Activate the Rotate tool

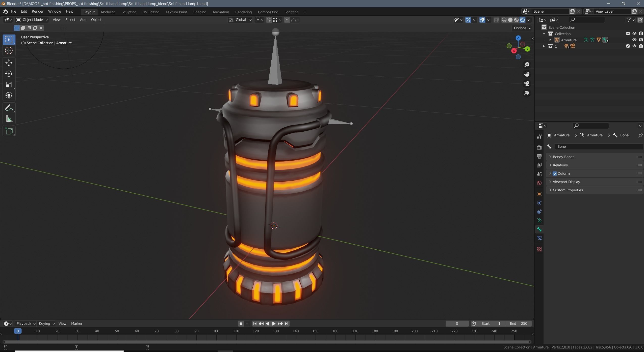tap(9, 73)
